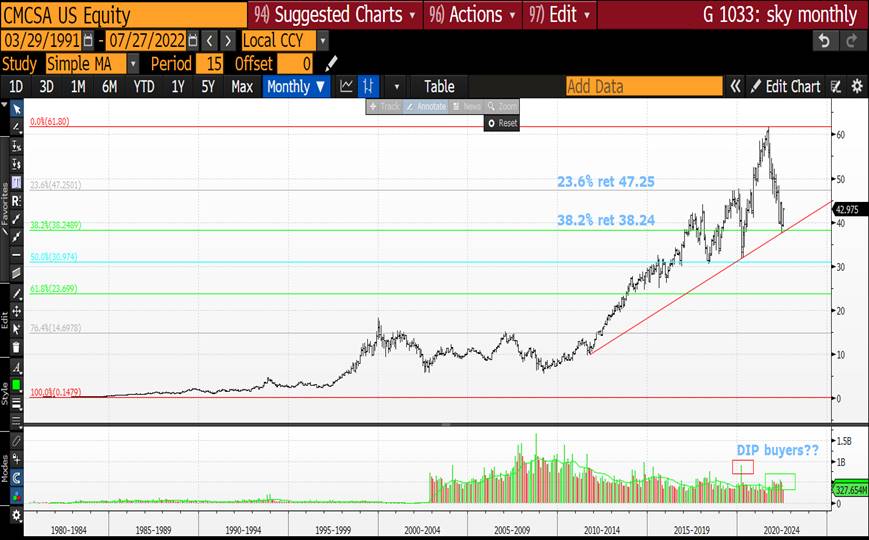This screenshot has height=540, width=869.
Task: Click the 327.654M volume label
Action: 851,490
